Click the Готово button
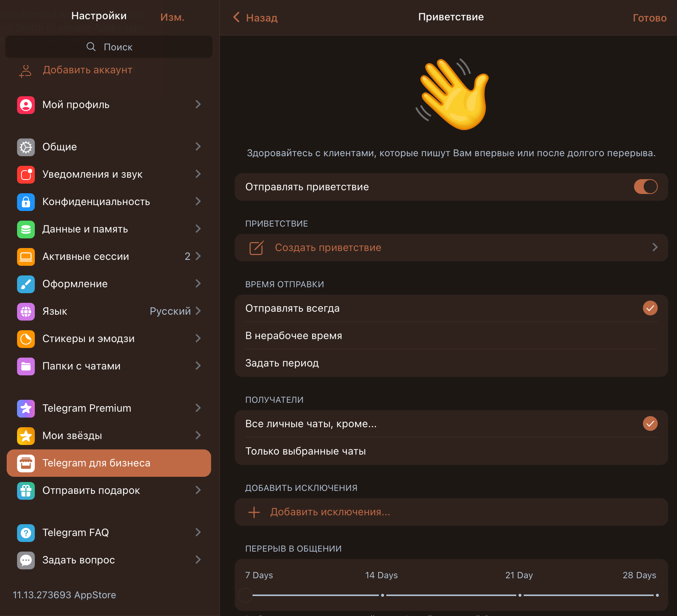The height and width of the screenshot is (616, 677). click(x=650, y=18)
